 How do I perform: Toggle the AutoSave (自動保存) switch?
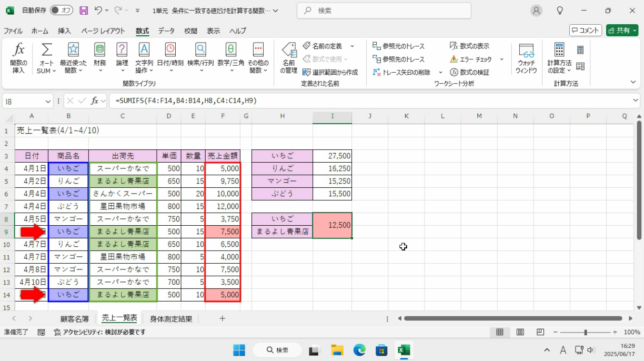tap(62, 11)
